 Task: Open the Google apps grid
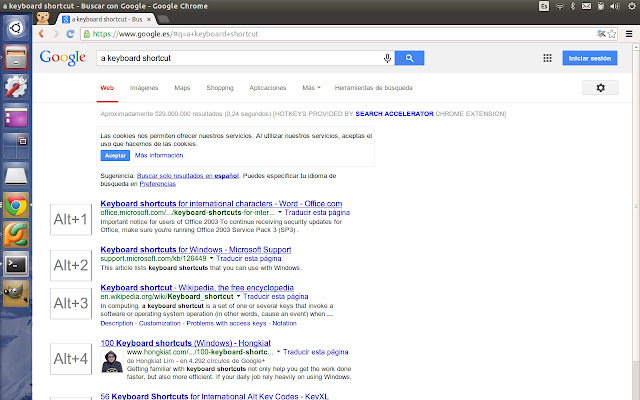coord(547,58)
